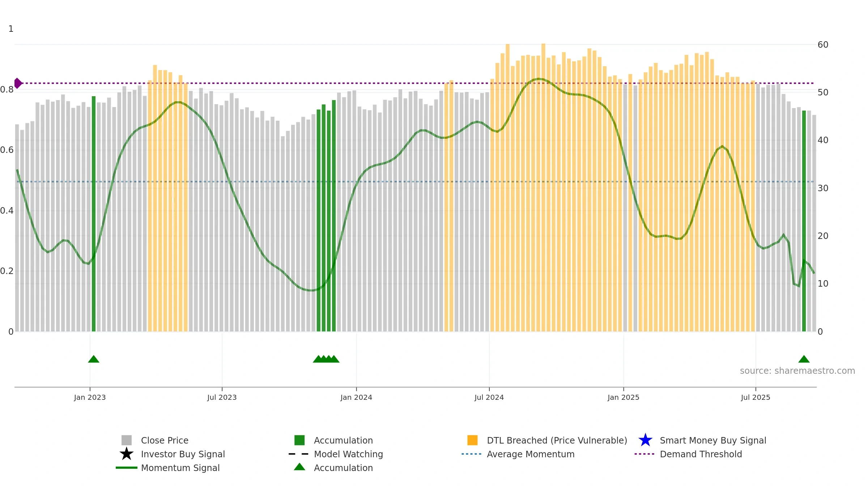This screenshot has height=488, width=868.
Task: Toggle the Demand Threshold legend label
Action: [701, 454]
